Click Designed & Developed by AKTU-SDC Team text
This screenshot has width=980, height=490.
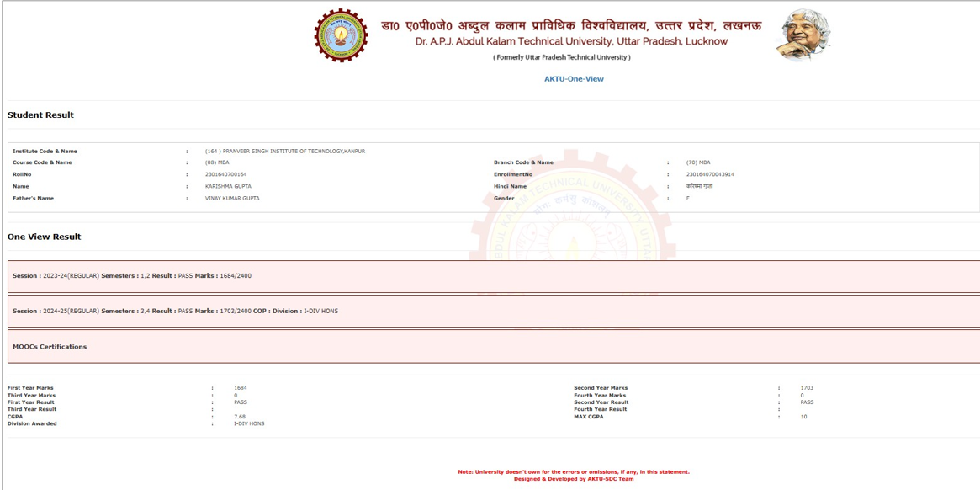point(575,479)
